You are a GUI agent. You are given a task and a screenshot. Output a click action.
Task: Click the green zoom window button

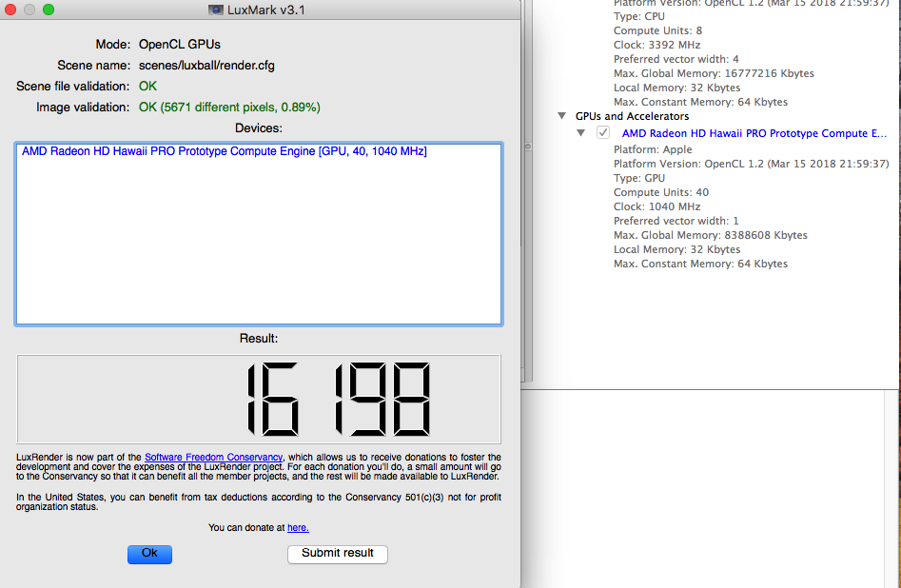pos(49,10)
